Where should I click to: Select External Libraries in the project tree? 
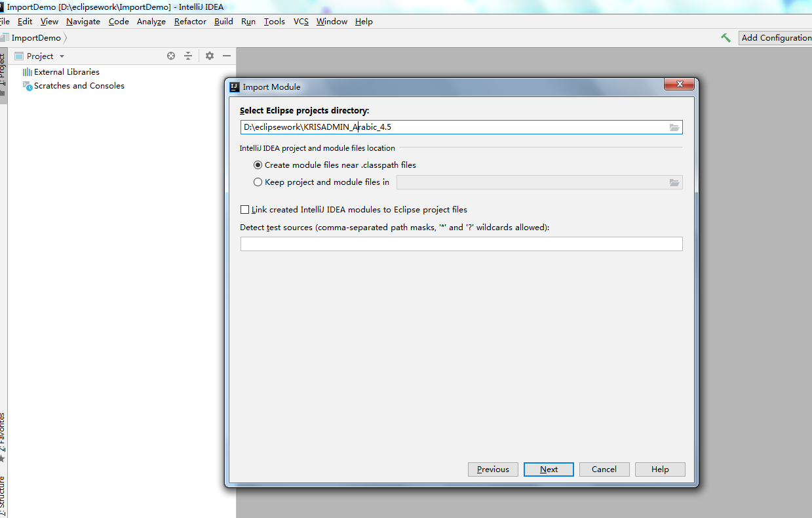point(67,72)
